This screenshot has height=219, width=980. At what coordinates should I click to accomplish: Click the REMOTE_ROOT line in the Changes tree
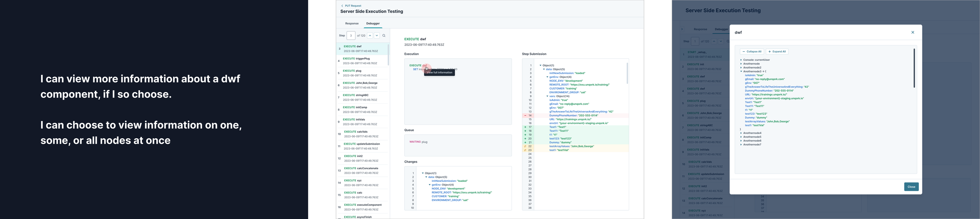tap(462, 192)
